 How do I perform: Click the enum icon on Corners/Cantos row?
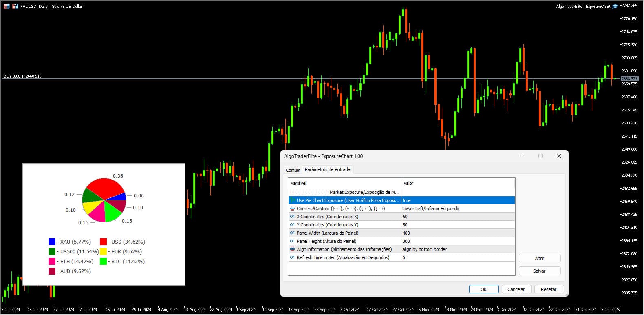pyautogui.click(x=292, y=209)
